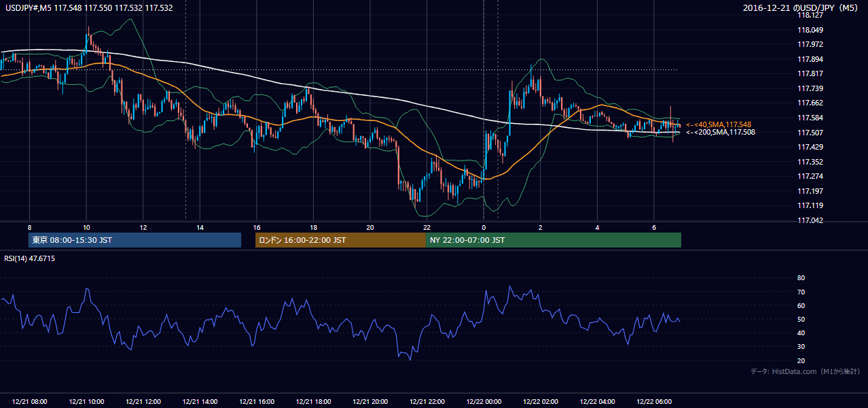Click the HistData.com data source credit
The width and height of the screenshot is (868, 408).
806,371
